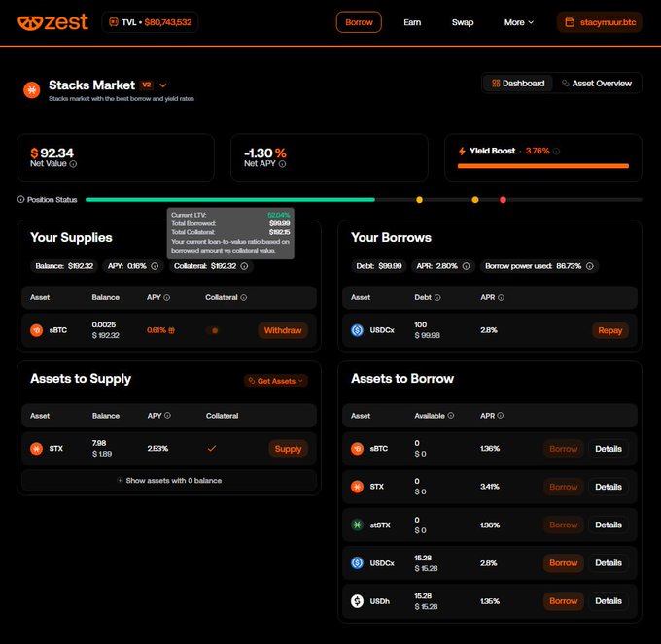Click the 3.76% Yield Boost value
The image size is (661, 644).
click(x=538, y=151)
